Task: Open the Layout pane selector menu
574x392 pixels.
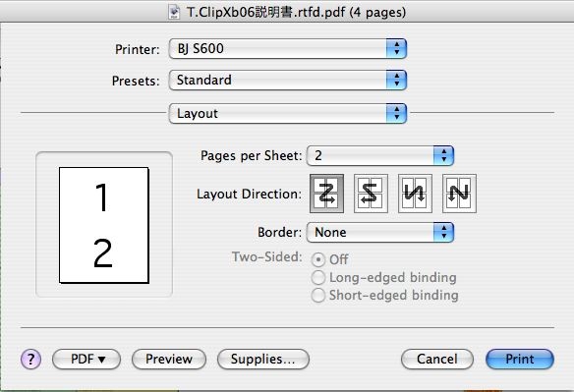Action: [x=288, y=113]
